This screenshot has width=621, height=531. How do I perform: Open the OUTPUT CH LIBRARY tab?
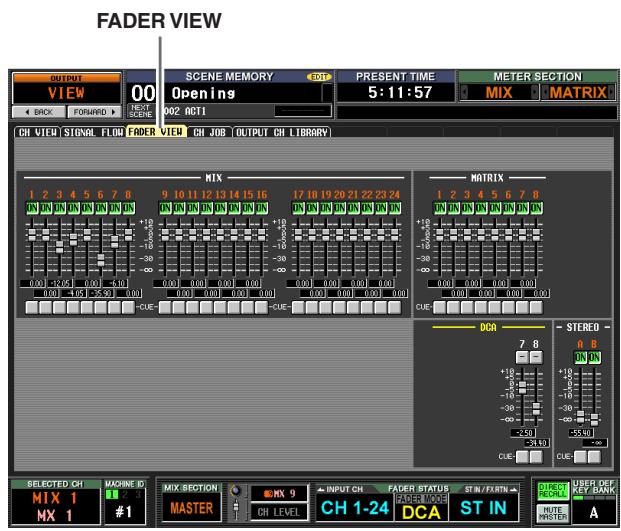click(x=282, y=132)
